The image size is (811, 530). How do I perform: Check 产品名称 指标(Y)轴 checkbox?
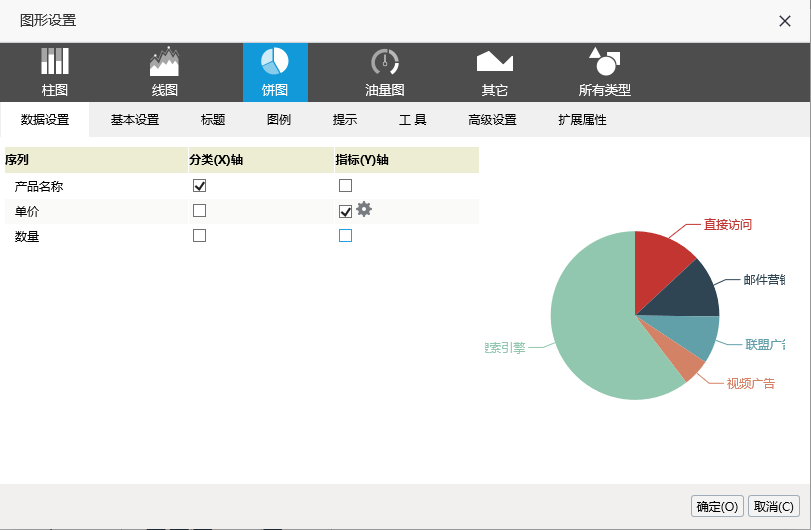click(346, 185)
